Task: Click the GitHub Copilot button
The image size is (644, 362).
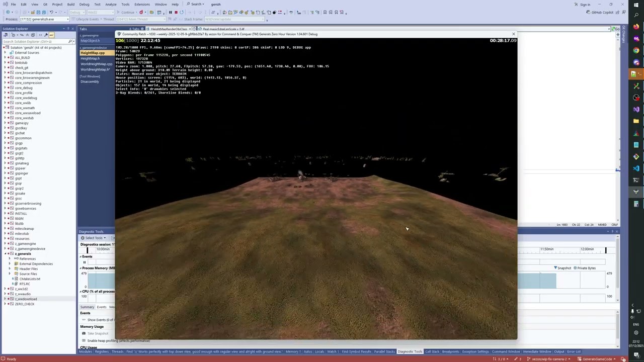Action: pos(600,12)
